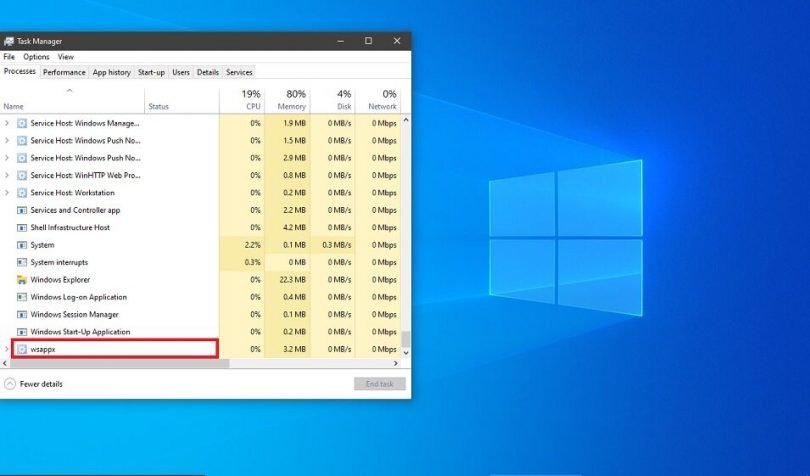The width and height of the screenshot is (810, 476).
Task: Click the Windows Explorer folder icon
Action: [x=22, y=280]
